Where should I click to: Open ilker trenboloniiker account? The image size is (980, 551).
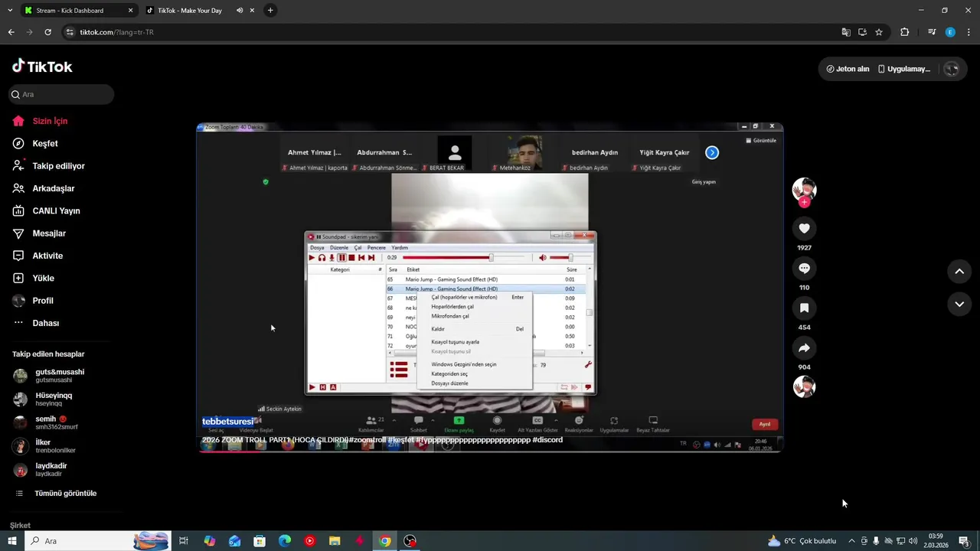click(44, 446)
